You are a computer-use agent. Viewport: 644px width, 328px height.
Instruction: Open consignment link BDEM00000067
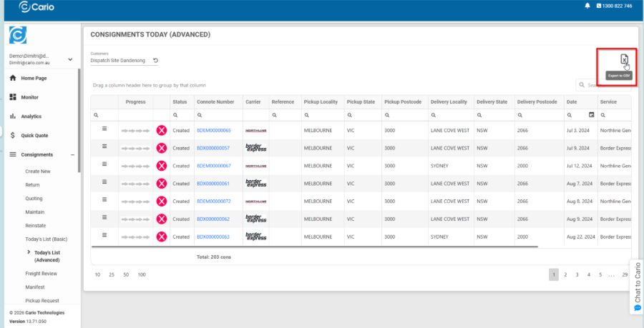213,166
